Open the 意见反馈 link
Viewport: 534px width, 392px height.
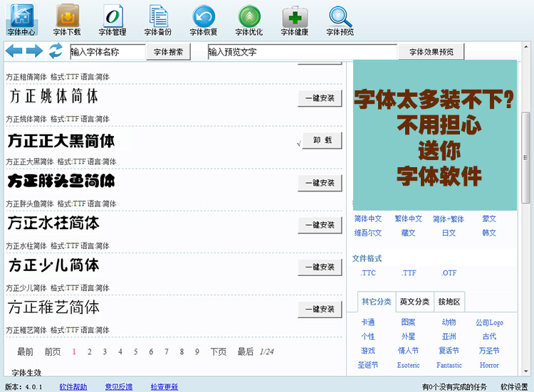click(118, 387)
